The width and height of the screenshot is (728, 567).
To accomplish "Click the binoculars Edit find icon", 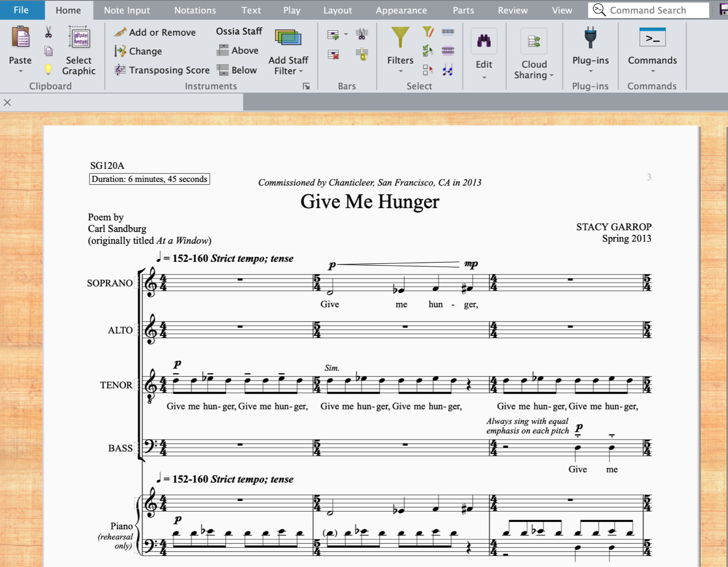I will (484, 41).
